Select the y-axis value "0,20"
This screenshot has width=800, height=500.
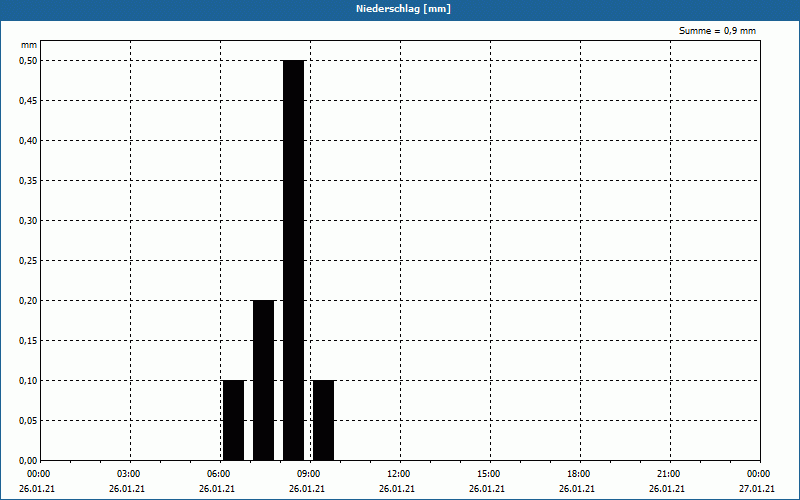click(28, 301)
